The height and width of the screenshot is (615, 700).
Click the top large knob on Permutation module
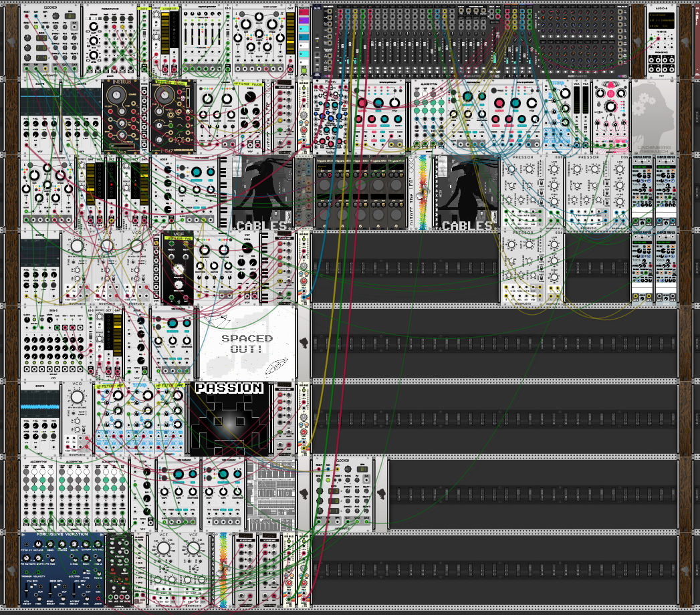pos(94,26)
